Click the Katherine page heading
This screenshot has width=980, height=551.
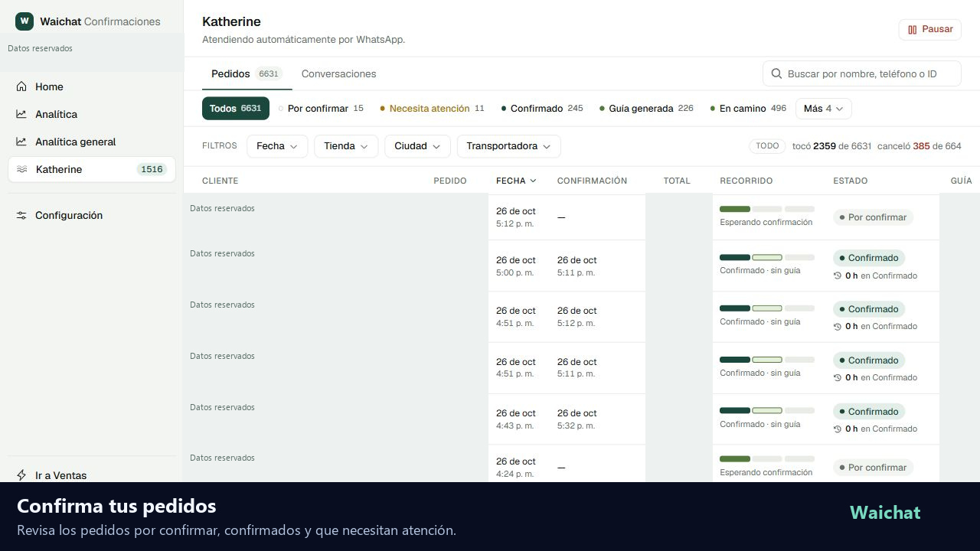click(231, 21)
